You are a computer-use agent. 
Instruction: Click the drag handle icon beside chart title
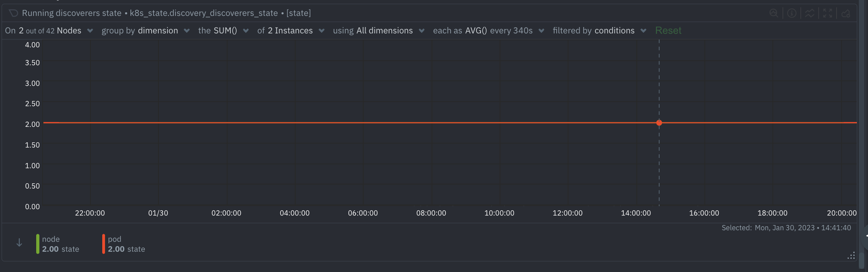coord(14,13)
